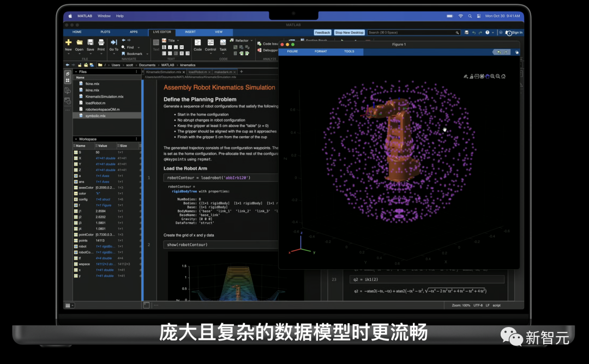Click the zoom in icon on figure axes toolbar
The height and width of the screenshot is (364, 589).
(492, 76)
